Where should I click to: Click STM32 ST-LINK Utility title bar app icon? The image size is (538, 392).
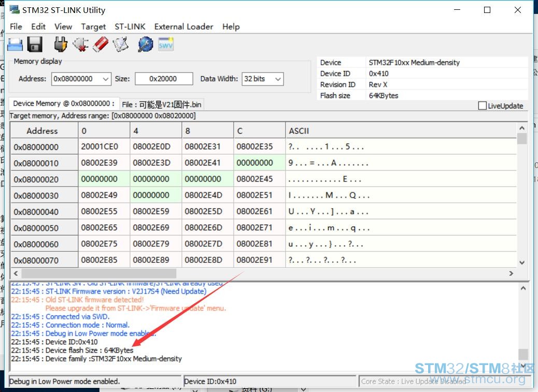pyautogui.click(x=15, y=10)
